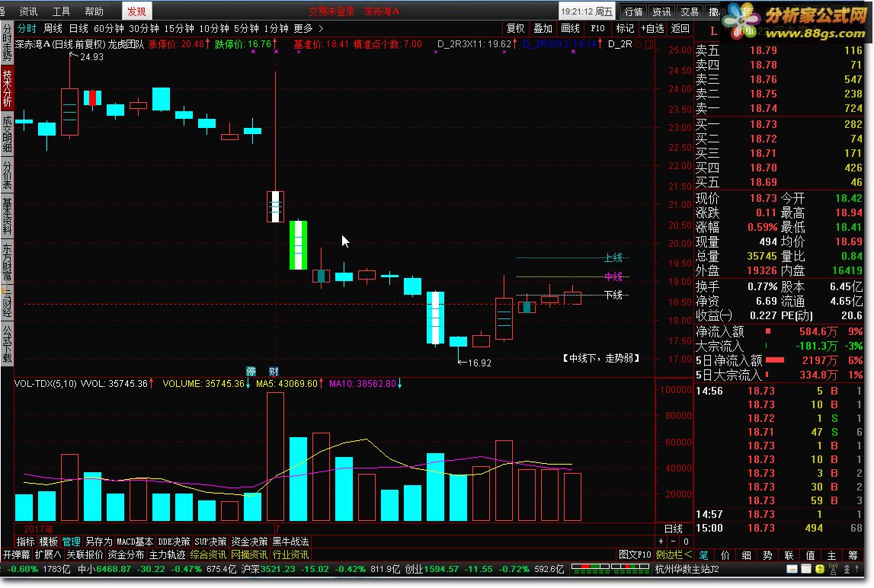This screenshot has height=588, width=874.
Task: Click the diamond icon next to D_2R
Action: point(639,44)
